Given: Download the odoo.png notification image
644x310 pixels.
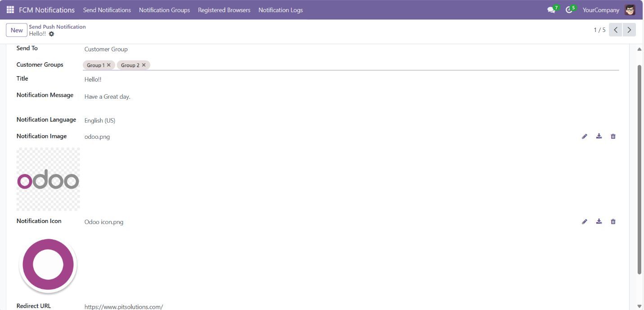Looking at the screenshot, I should click(x=599, y=136).
